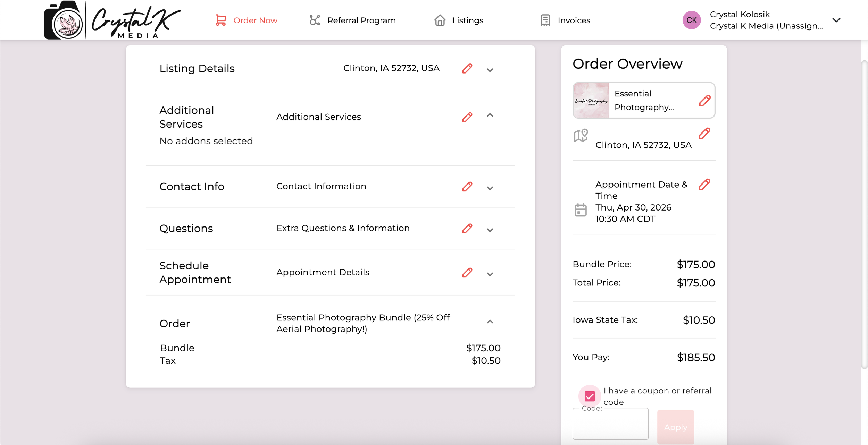Collapse the Order summary section
Image resolution: width=868 pixels, height=445 pixels.
[x=490, y=322]
